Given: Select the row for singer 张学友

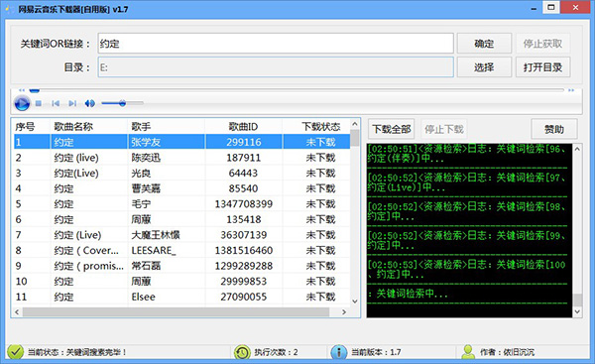Looking at the screenshot, I should [x=181, y=142].
